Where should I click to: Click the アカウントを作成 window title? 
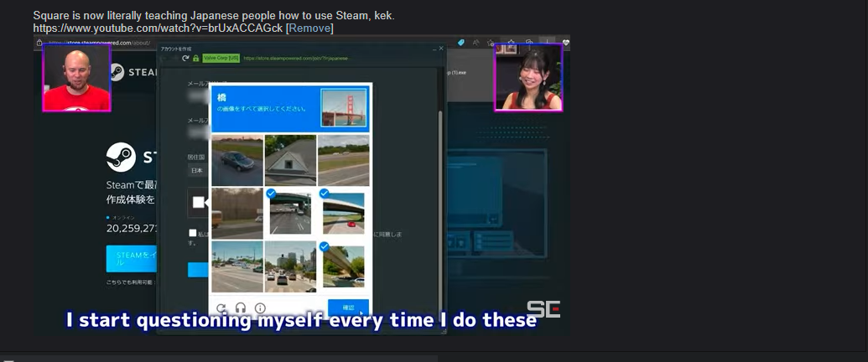[176, 49]
